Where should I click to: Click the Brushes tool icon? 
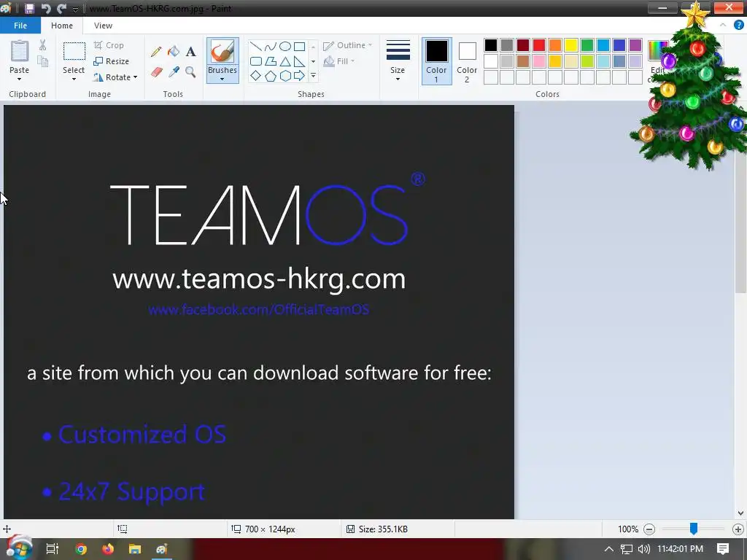[x=222, y=52]
